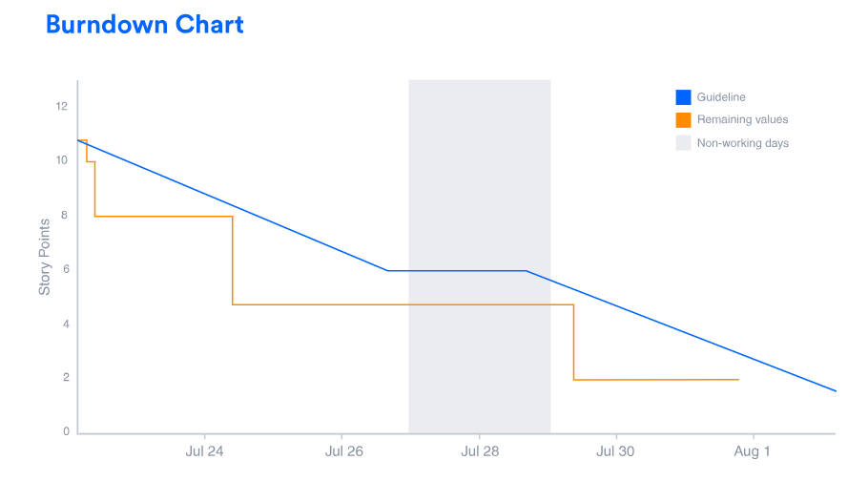The height and width of the screenshot is (481, 868).
Task: Click the 6 value on the y-axis
Action: [x=65, y=269]
